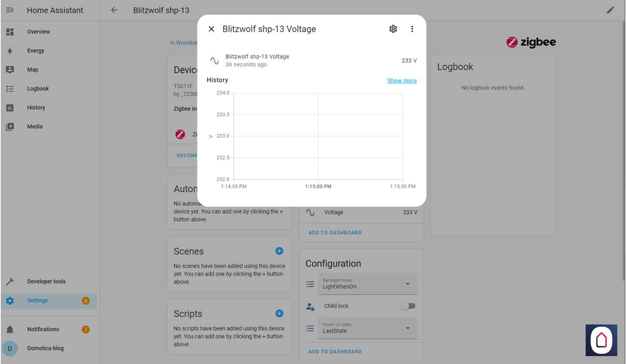The image size is (626, 364).
Task: Click the Show more history link
Action: coord(402,80)
